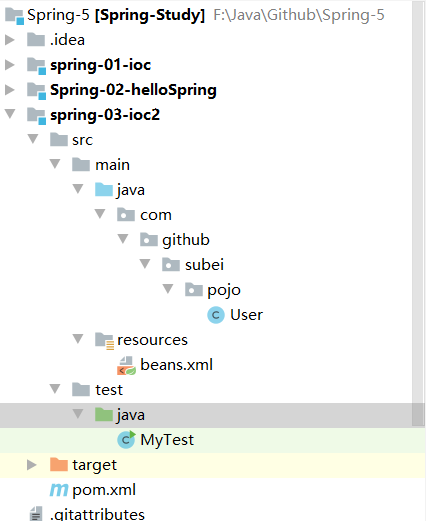Viewport: 426px width, 521px height.
Task: Click the pojo package icon
Action: pyautogui.click(x=194, y=289)
